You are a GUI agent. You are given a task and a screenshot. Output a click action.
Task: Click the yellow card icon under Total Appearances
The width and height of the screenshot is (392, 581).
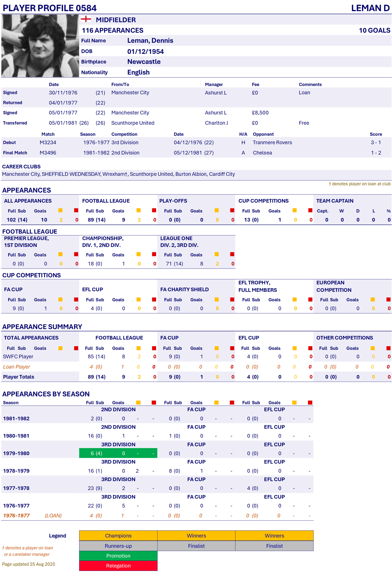(60, 348)
